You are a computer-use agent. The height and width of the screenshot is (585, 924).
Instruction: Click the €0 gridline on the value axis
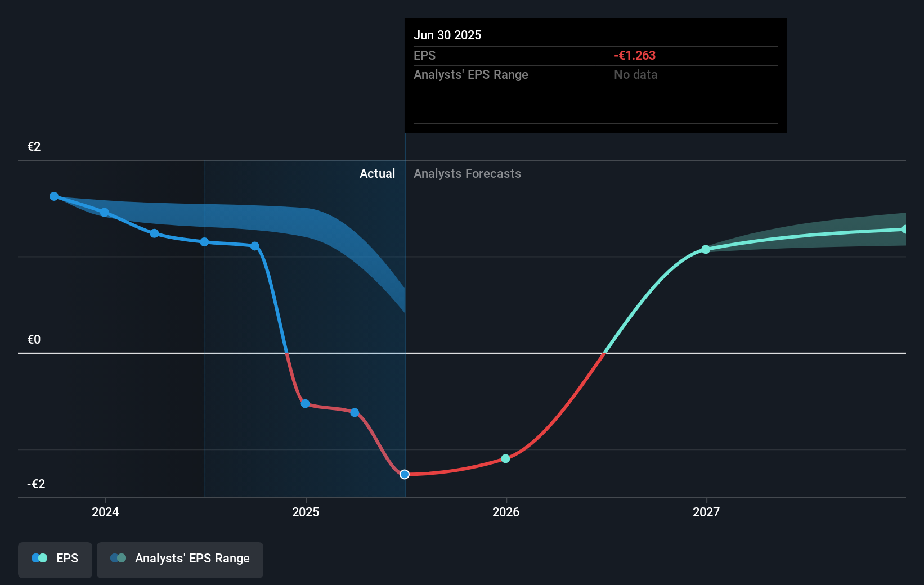[33, 339]
